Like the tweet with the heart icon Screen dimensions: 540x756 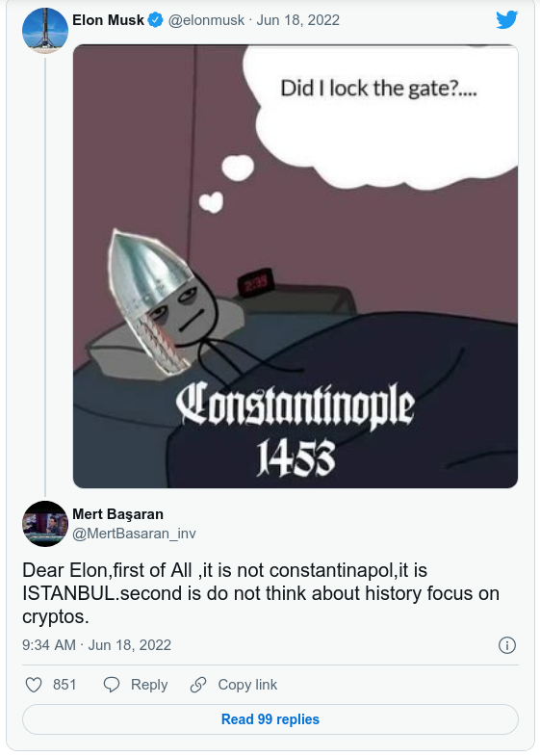[x=34, y=685]
